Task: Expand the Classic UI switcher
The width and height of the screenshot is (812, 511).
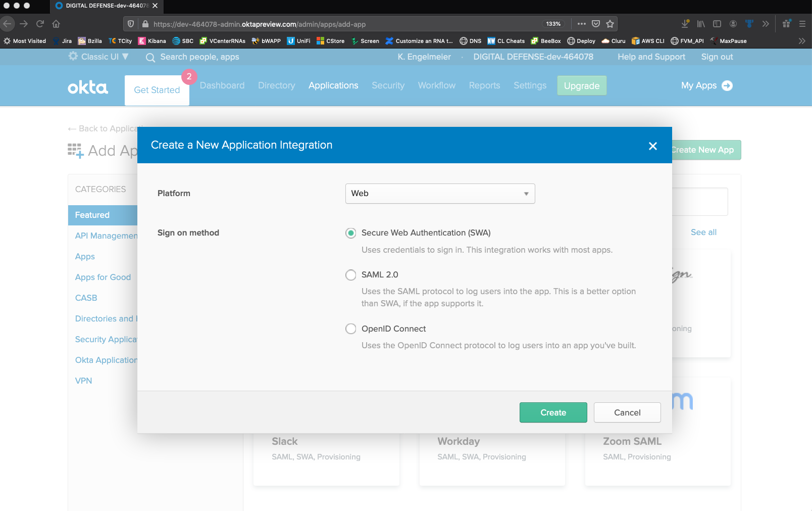Action: [x=99, y=57]
